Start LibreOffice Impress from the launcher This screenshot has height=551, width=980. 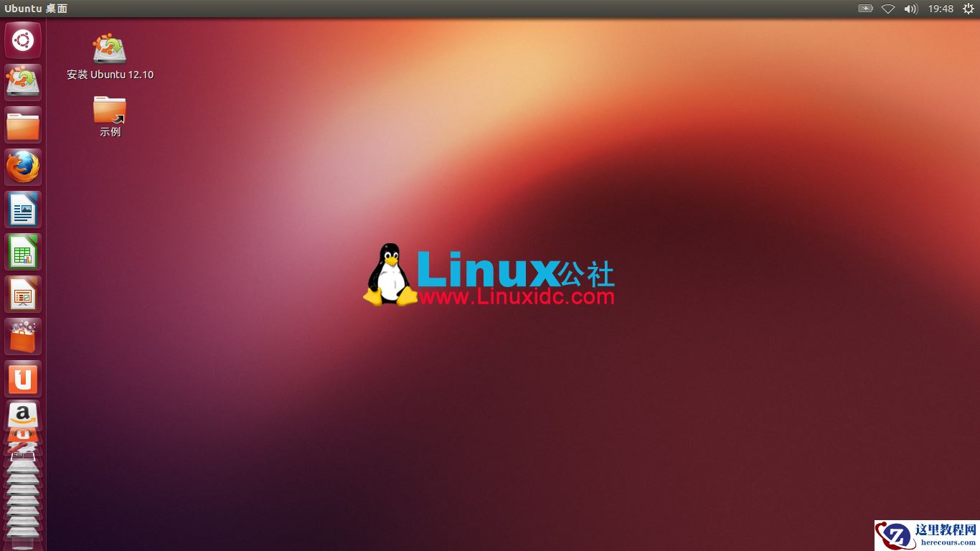[23, 294]
